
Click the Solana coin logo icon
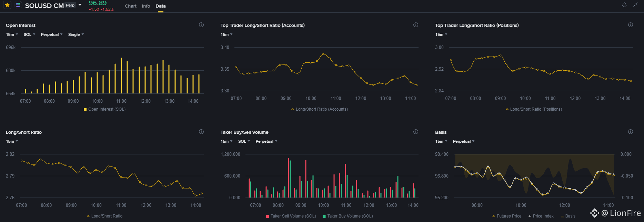[18, 5]
